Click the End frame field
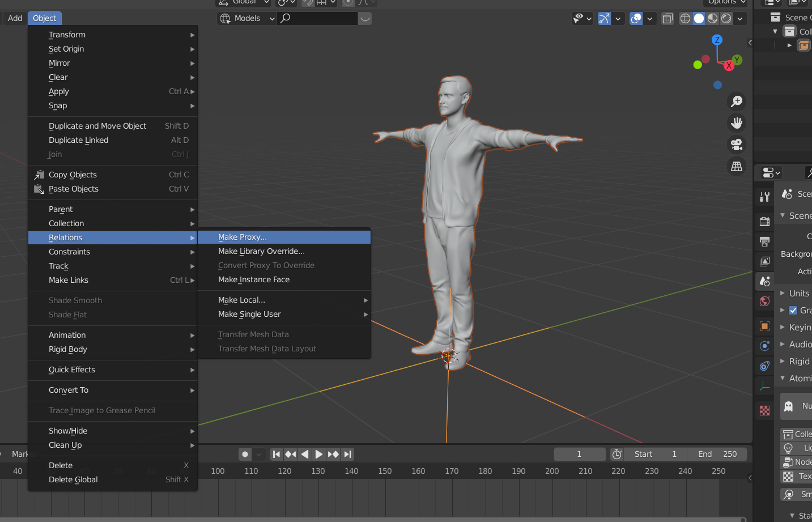 717,454
